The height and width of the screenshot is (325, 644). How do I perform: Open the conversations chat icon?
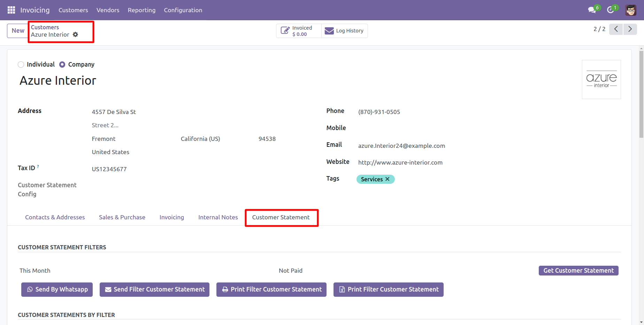tap(592, 10)
